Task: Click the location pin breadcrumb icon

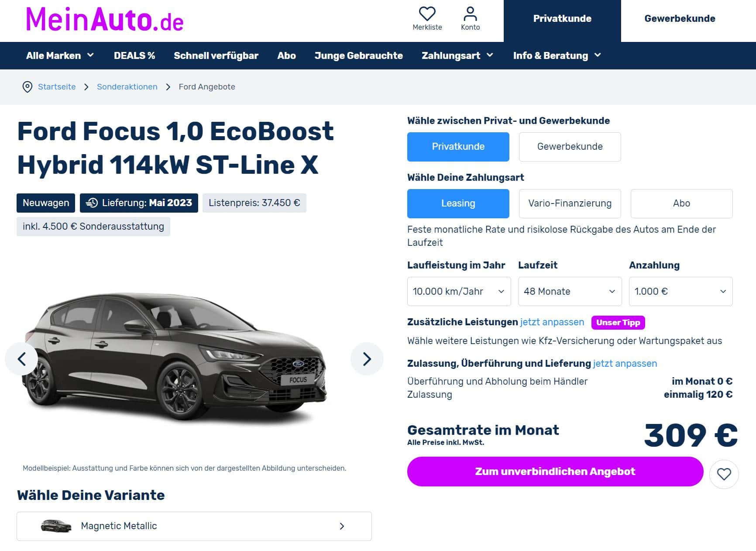Action: tap(27, 87)
